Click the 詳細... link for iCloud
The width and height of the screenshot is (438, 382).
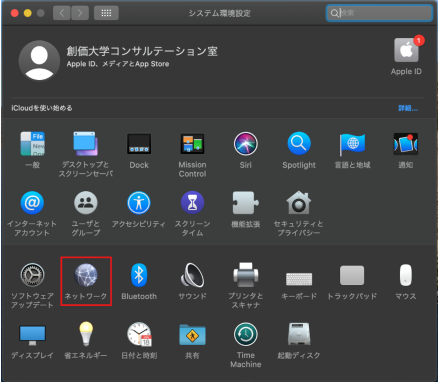(x=408, y=108)
